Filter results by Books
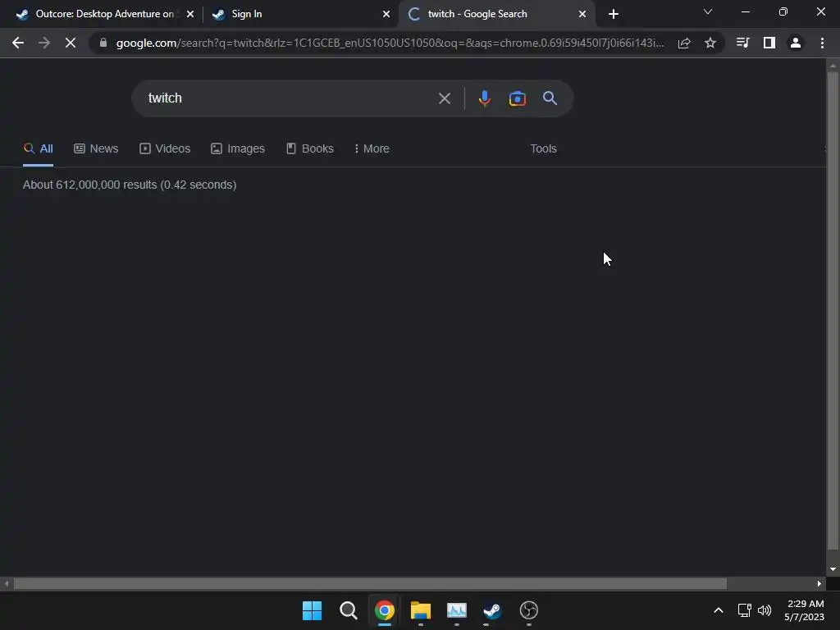 pos(309,148)
